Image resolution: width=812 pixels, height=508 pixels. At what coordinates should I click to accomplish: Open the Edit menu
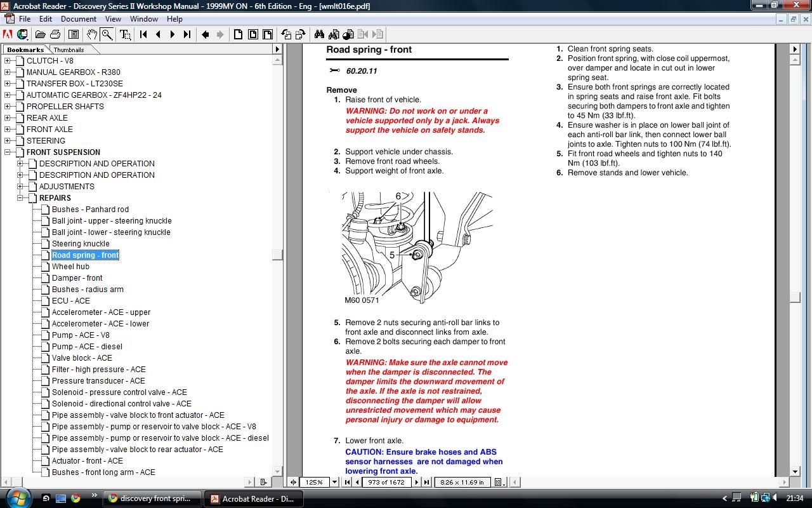coord(46,19)
